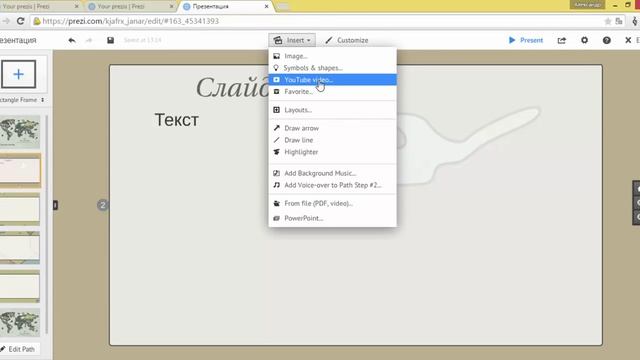Collapse the left sidebar with handle
This screenshot has height=360, width=640.
point(56,205)
